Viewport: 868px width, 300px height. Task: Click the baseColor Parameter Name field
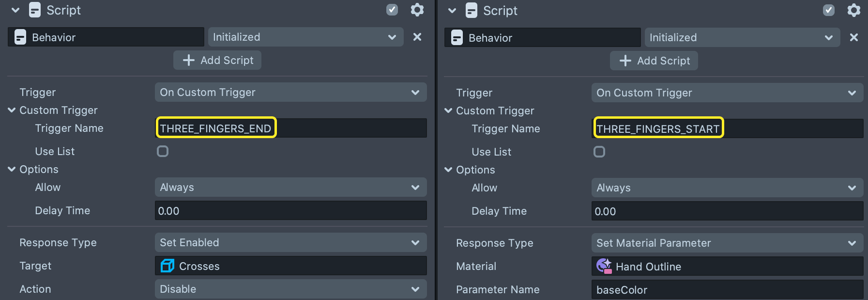tap(727, 290)
